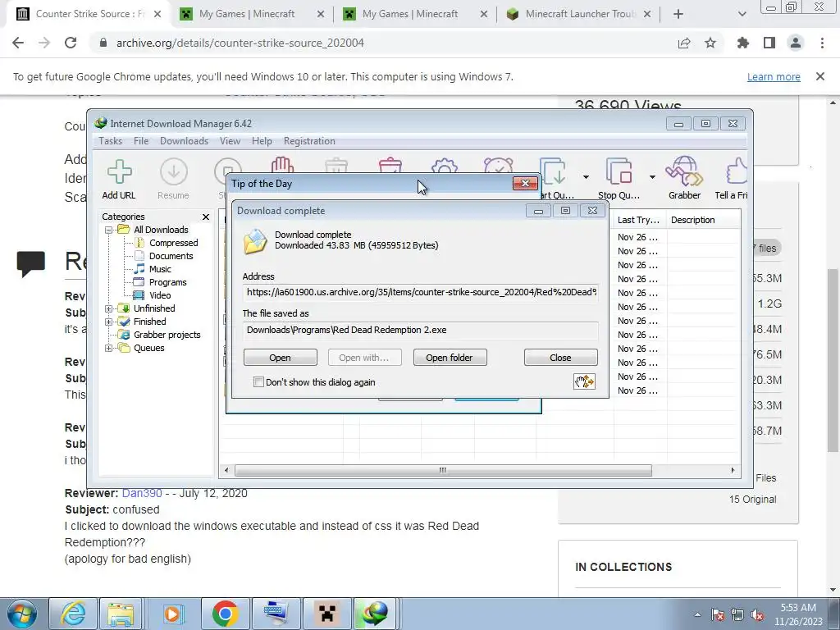Click the Address URL field in dialog

[x=421, y=293]
